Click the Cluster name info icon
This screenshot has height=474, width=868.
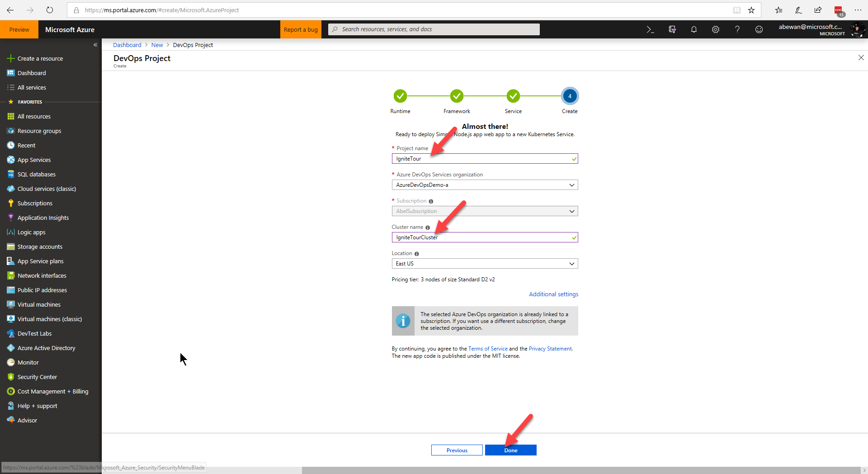428,228
